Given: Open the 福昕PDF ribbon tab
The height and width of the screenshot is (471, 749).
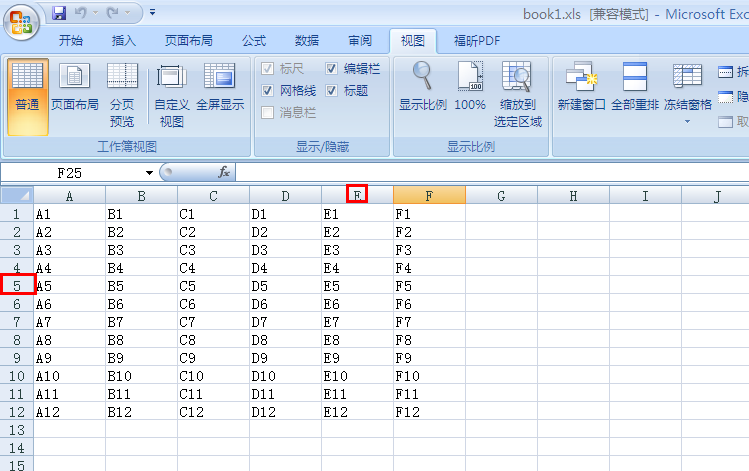Looking at the screenshot, I should pos(477,41).
